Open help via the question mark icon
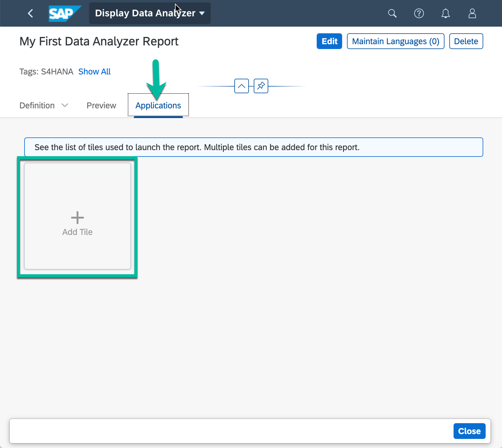Viewport: 502px width, 448px height. (419, 13)
